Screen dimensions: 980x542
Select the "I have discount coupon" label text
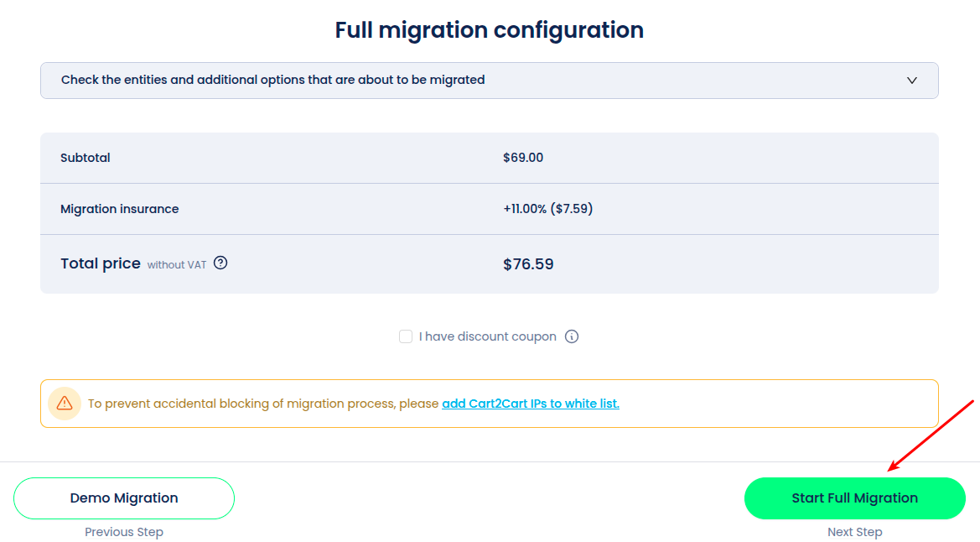pyautogui.click(x=487, y=336)
